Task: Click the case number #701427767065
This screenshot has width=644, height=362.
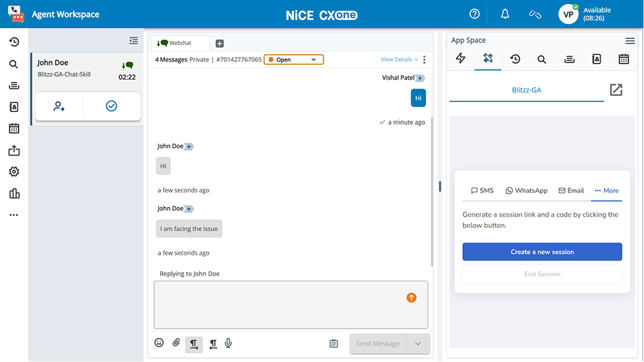Action: click(239, 60)
